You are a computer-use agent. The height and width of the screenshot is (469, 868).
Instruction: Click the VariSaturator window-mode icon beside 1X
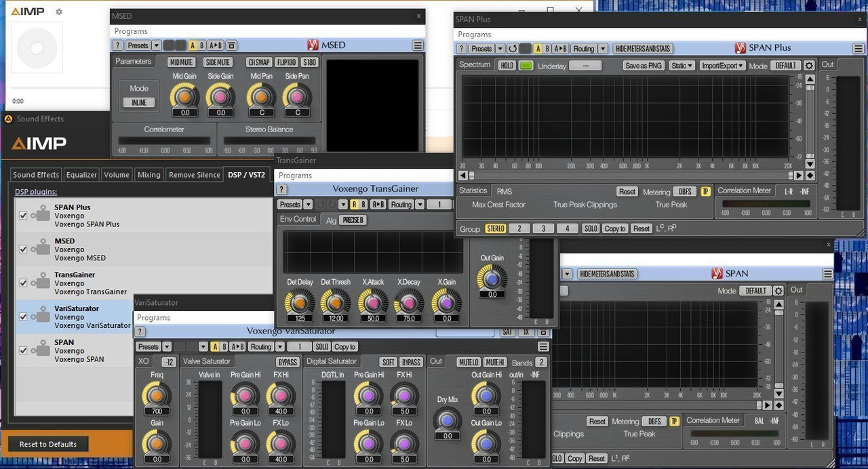coord(542,332)
